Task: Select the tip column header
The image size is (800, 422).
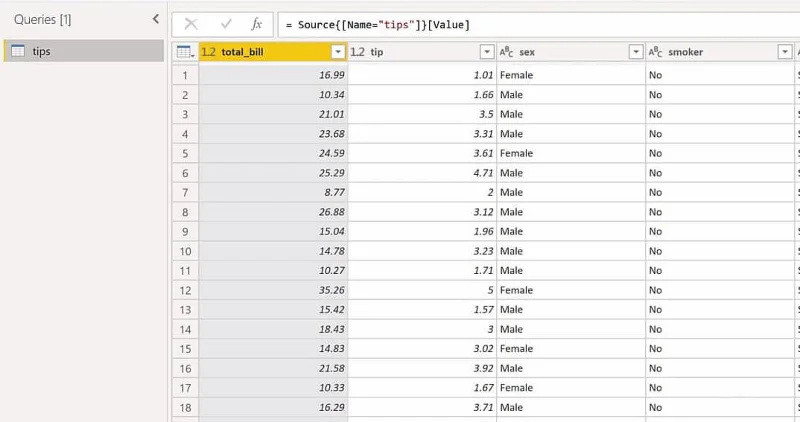Action: [422, 52]
